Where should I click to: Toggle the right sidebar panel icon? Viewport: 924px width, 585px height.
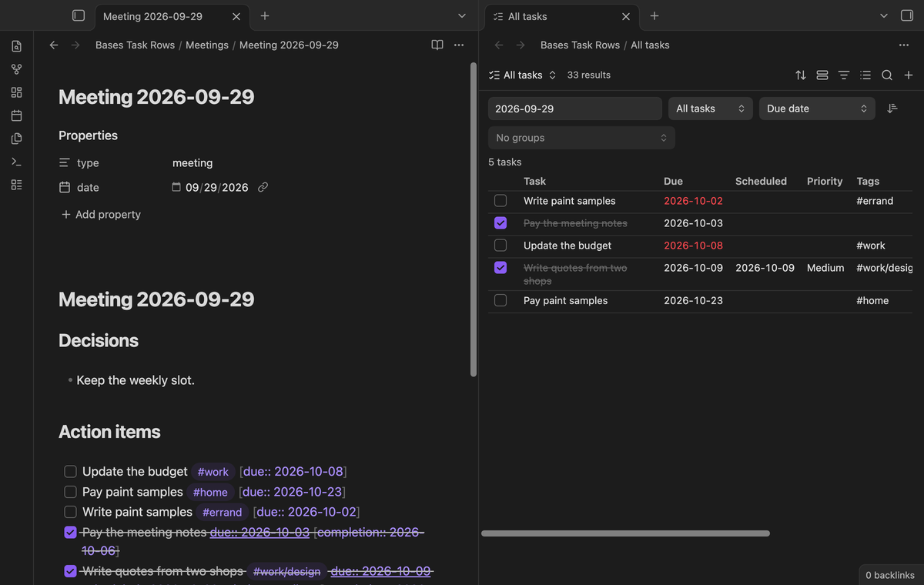(906, 15)
